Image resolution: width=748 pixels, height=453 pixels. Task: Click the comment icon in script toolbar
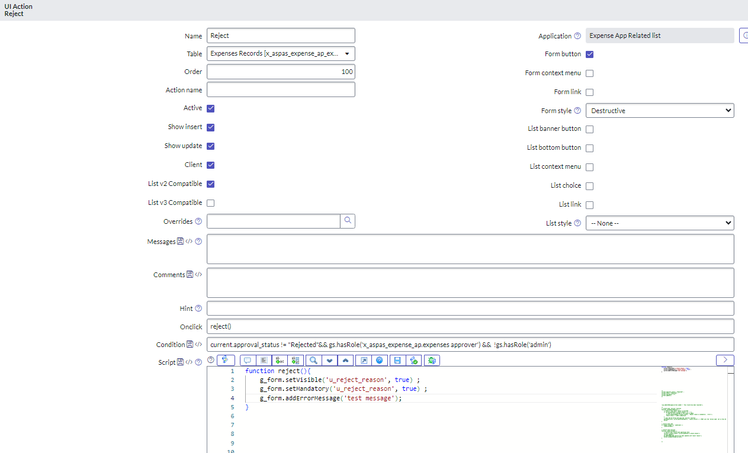pos(248,360)
